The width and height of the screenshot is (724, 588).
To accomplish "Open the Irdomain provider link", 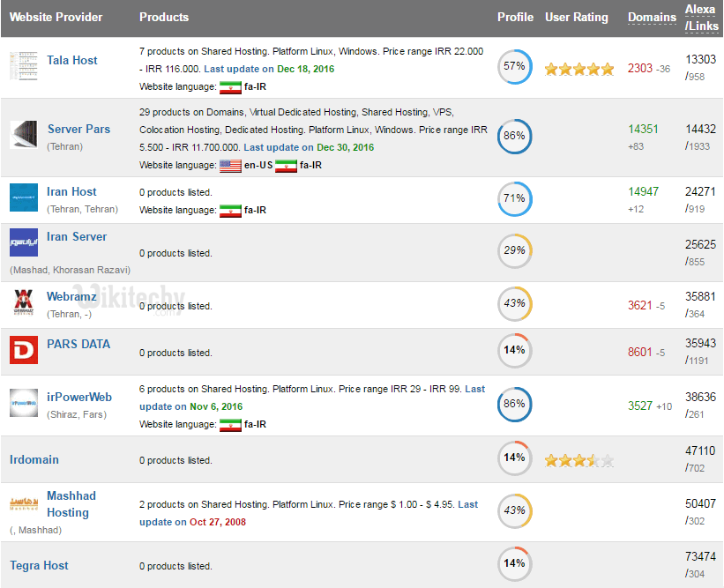I will pyautogui.click(x=36, y=459).
